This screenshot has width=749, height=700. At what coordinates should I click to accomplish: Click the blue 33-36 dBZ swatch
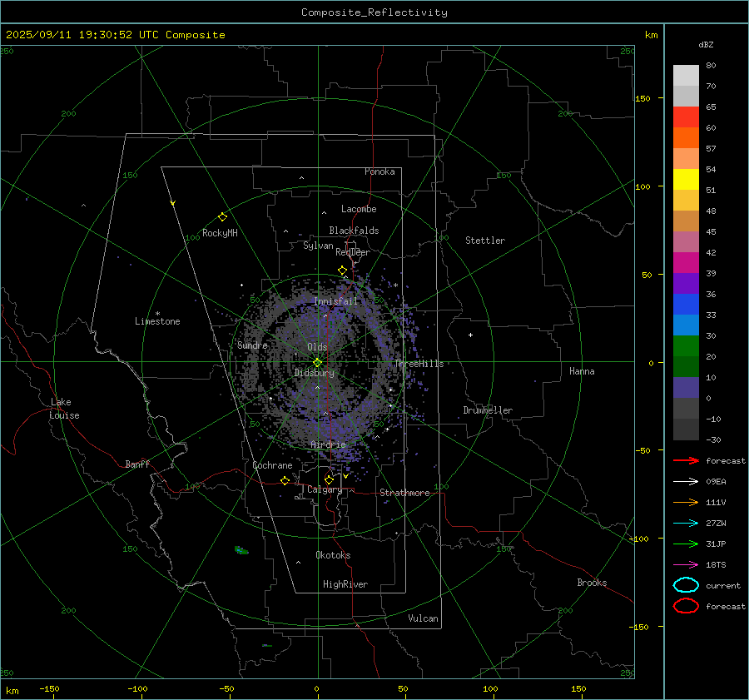(x=686, y=305)
